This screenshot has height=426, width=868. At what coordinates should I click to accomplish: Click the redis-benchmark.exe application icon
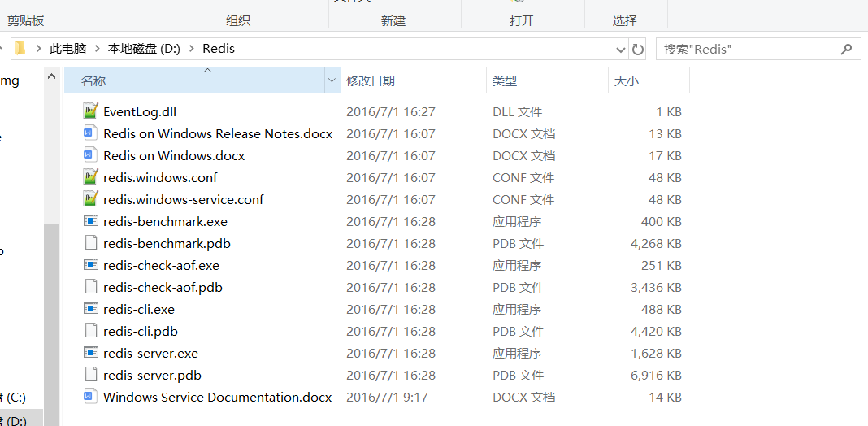click(90, 222)
